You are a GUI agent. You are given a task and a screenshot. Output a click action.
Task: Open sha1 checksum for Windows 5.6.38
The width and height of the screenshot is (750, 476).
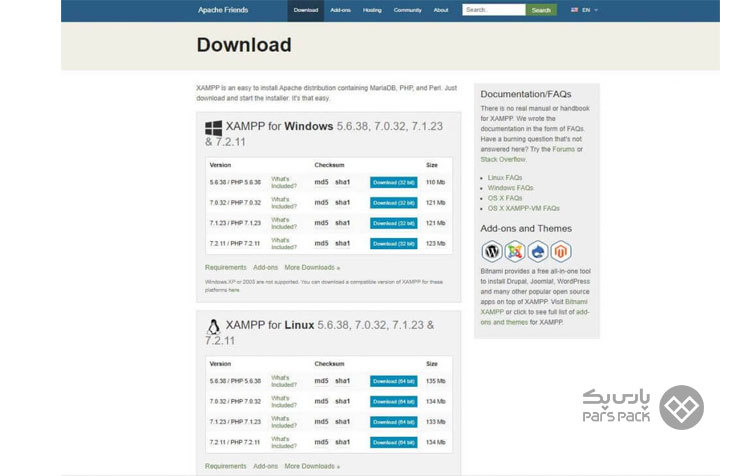coord(342,182)
